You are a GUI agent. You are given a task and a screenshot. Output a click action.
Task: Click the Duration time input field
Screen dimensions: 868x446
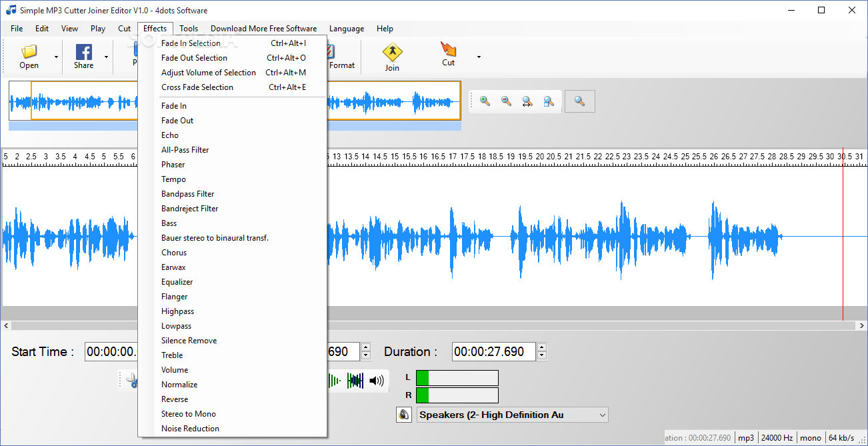493,351
